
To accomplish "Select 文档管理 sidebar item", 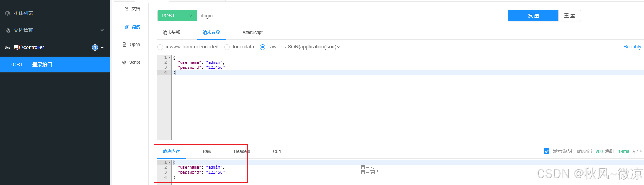I will (x=55, y=30).
